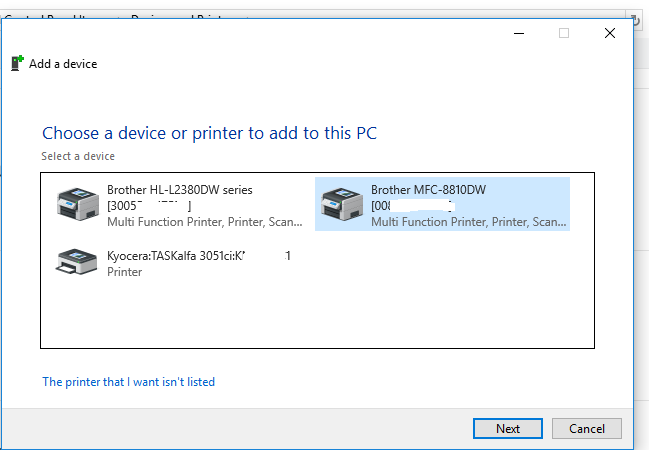Minimize the Add a device window
649x450 pixels.
click(x=519, y=33)
